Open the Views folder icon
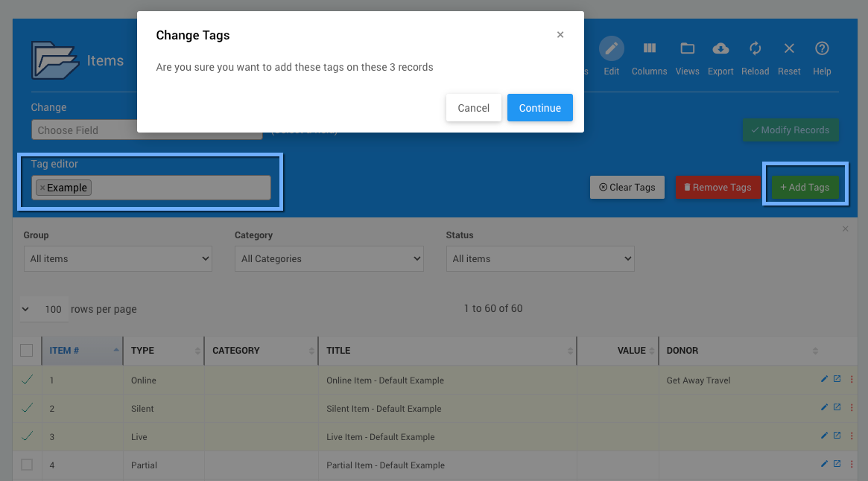Viewport: 868px width, 481px height. pyautogui.click(x=687, y=49)
